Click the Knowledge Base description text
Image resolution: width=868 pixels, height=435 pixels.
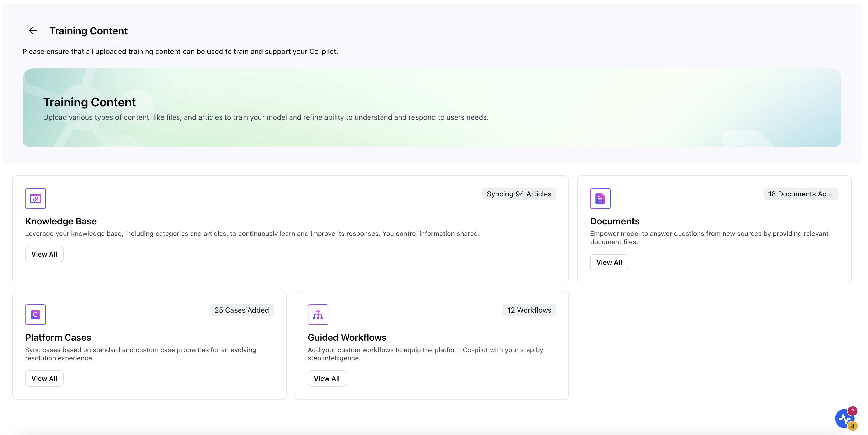[x=252, y=234]
